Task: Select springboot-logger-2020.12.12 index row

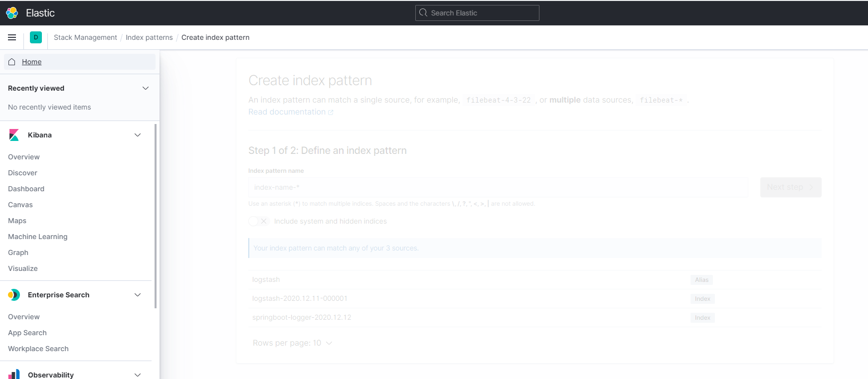Action: (534, 318)
